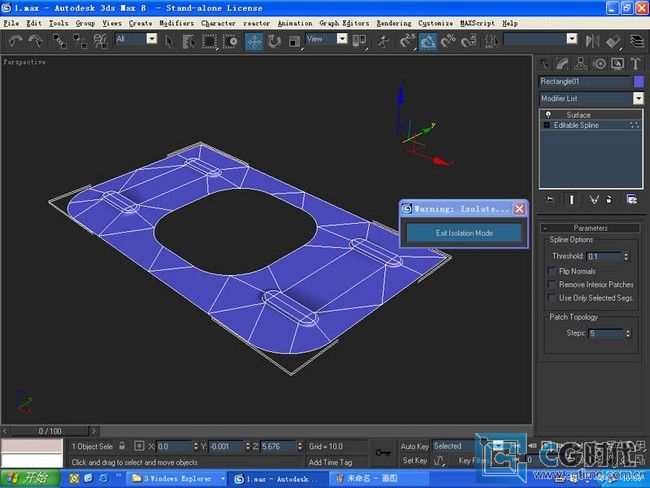
Task: Switch to the Hierarchy command panel tab
Action: tap(580, 64)
